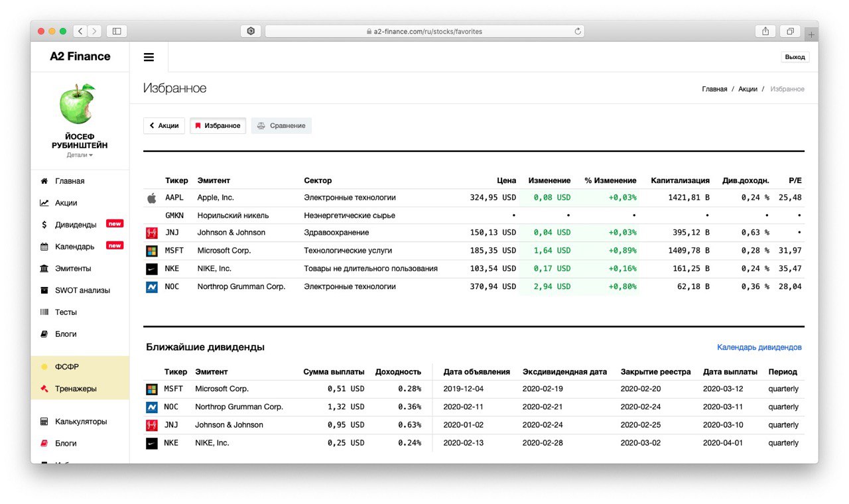Click 1,32 USD payout amount
849x504 pixels.
[x=346, y=407]
